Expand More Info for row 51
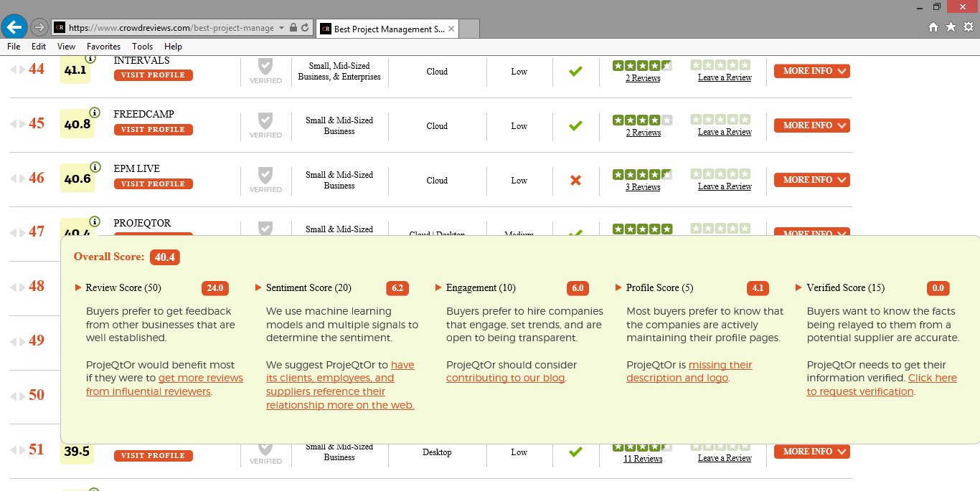980x491 pixels. [812, 452]
